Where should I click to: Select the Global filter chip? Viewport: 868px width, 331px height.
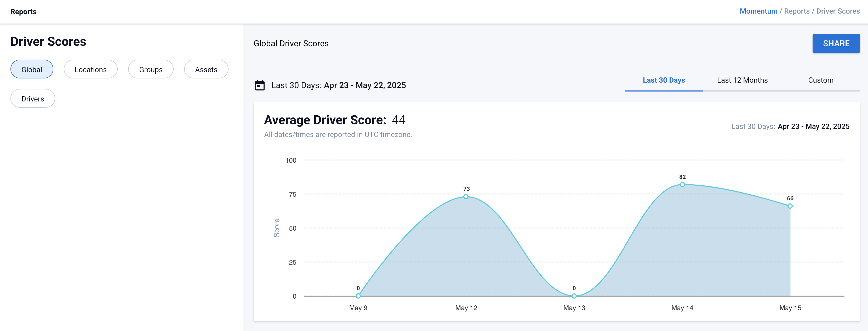32,70
